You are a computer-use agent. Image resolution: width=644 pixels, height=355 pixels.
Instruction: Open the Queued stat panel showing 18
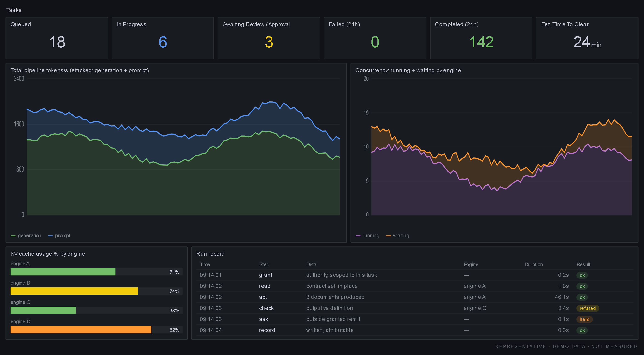coord(57,38)
